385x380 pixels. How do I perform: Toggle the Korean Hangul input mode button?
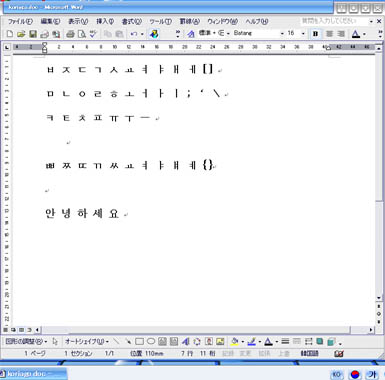tap(372, 374)
